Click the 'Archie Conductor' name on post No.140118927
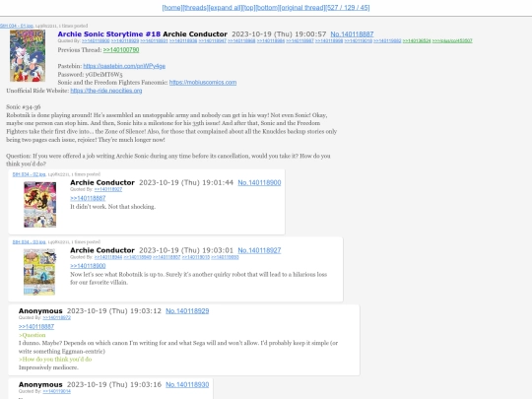Image resolution: width=532 pixels, height=399 pixels. (x=102, y=250)
